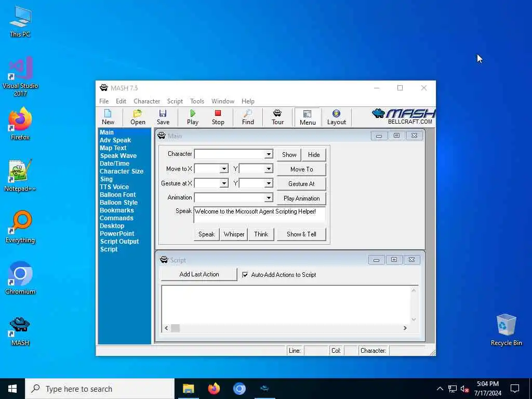
Task: Stop playback with the red Stop icon
Action: pyautogui.click(x=218, y=117)
